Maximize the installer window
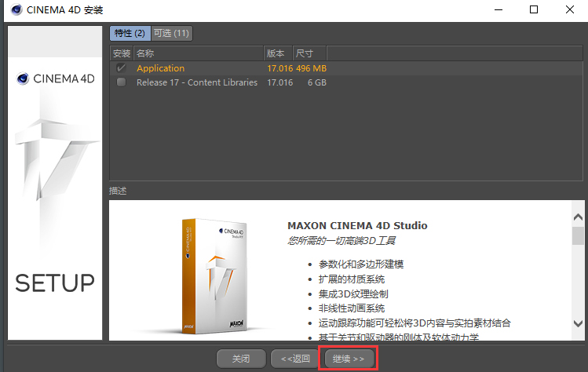 (534, 9)
